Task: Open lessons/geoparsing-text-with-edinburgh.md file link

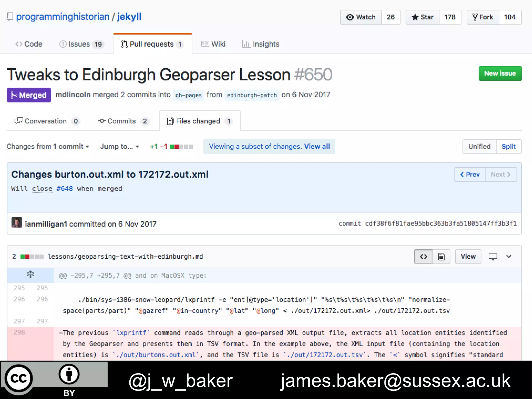Action: 125,257
